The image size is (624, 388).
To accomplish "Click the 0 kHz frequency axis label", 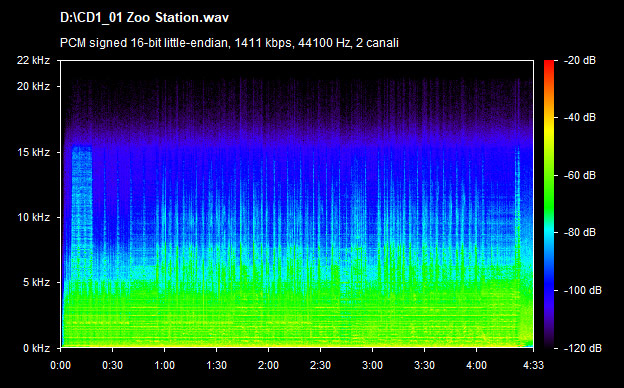I will [37, 348].
